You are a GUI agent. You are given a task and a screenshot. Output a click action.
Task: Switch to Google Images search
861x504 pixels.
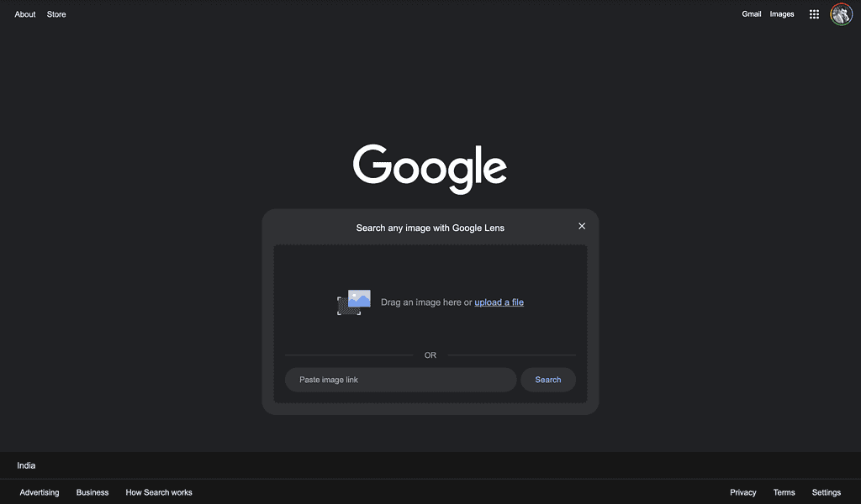pyautogui.click(x=782, y=14)
